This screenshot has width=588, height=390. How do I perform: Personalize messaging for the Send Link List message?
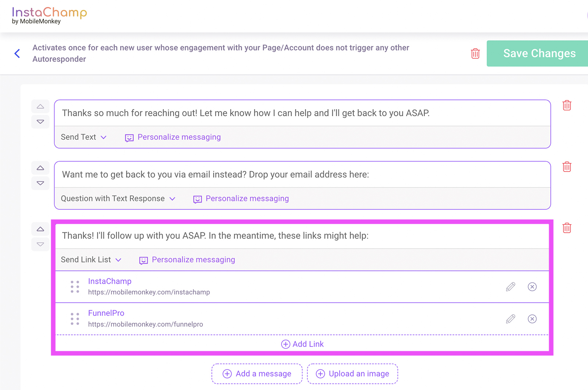tap(187, 260)
